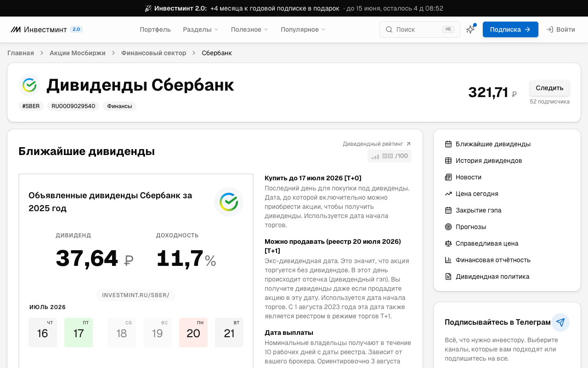Open the Портфель menu item
This screenshot has width=588, height=368.
click(x=155, y=29)
